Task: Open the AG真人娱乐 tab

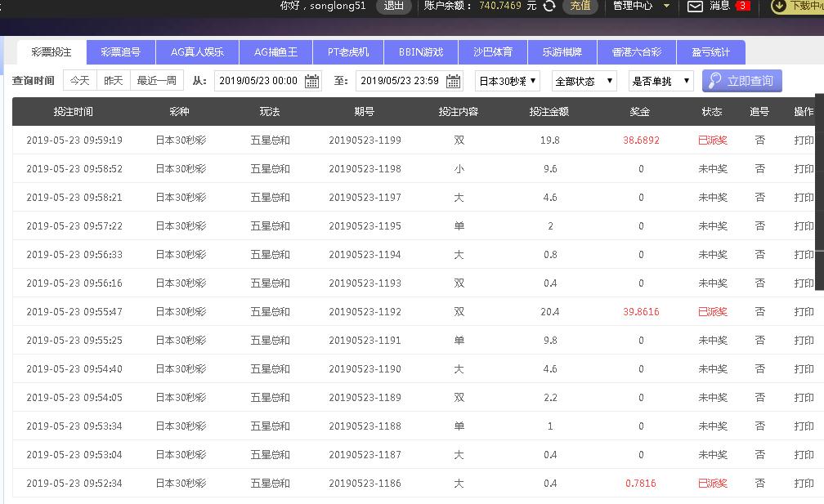Action: [197, 52]
